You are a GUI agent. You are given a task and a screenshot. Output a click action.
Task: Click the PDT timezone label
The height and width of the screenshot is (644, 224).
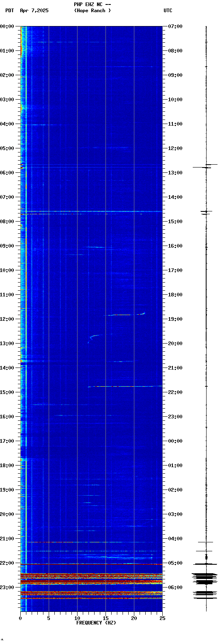tap(9, 11)
